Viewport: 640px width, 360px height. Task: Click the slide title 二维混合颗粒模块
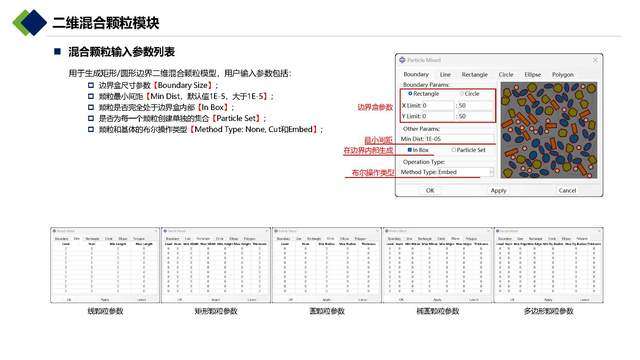pyautogui.click(x=106, y=23)
